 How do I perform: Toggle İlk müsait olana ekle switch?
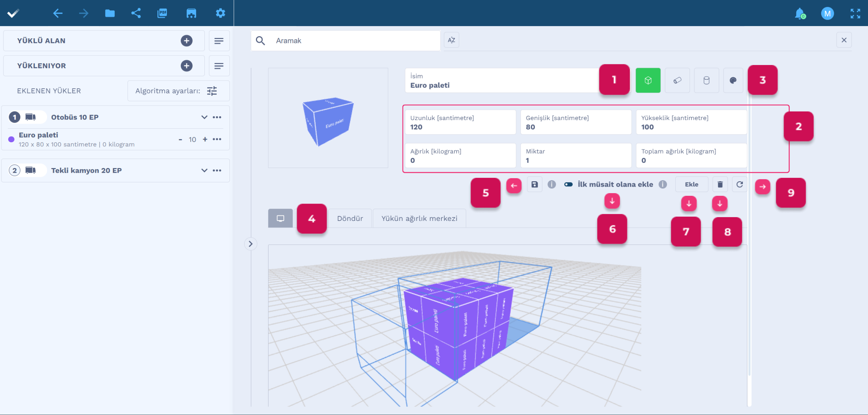coord(568,184)
